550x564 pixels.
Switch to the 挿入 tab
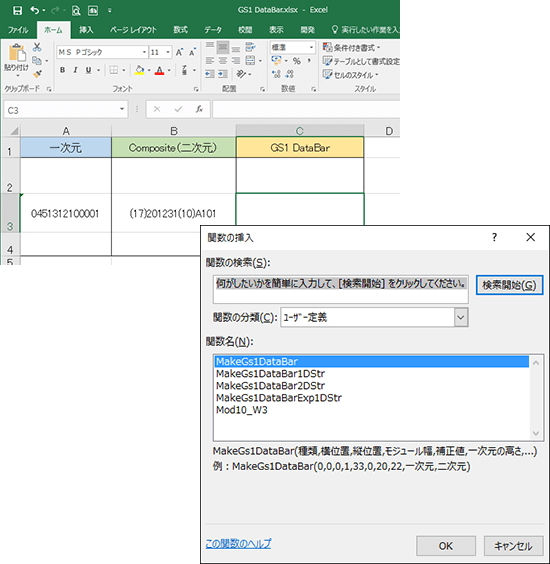coord(86,30)
